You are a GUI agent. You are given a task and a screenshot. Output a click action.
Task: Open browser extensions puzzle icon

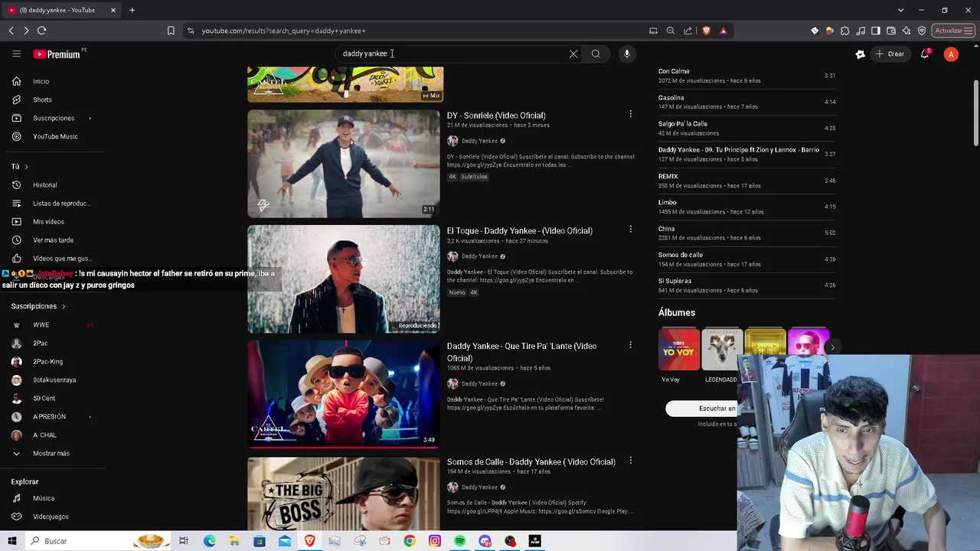[x=845, y=31]
